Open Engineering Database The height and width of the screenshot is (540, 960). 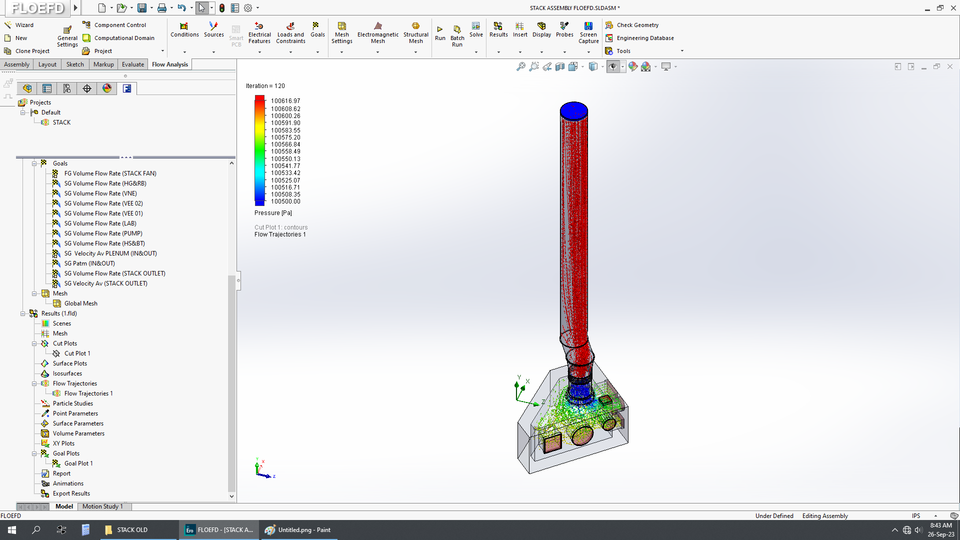point(639,38)
